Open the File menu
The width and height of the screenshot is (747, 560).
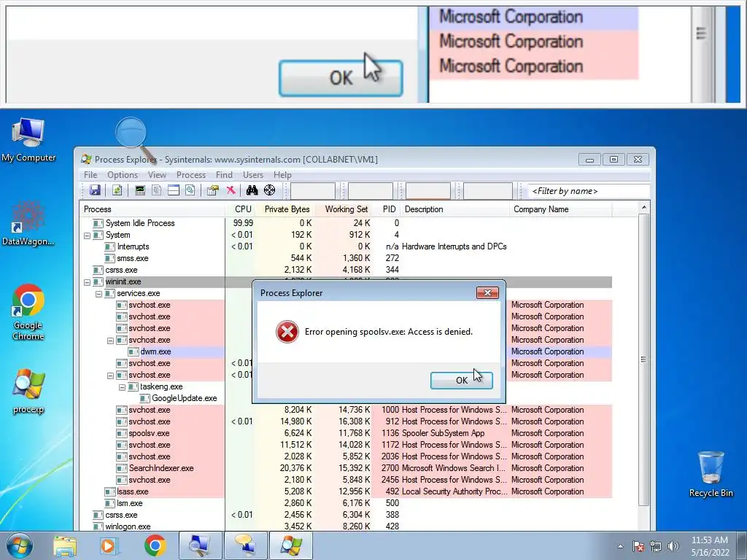90,175
